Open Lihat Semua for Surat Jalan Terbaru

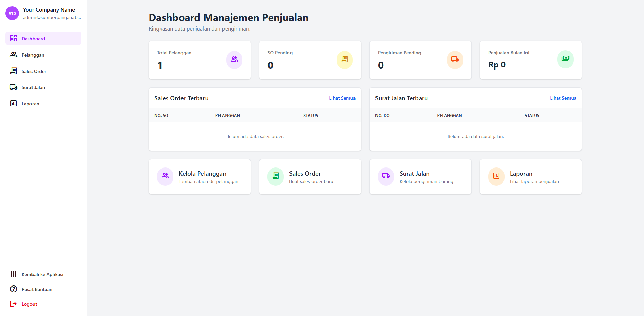click(563, 98)
